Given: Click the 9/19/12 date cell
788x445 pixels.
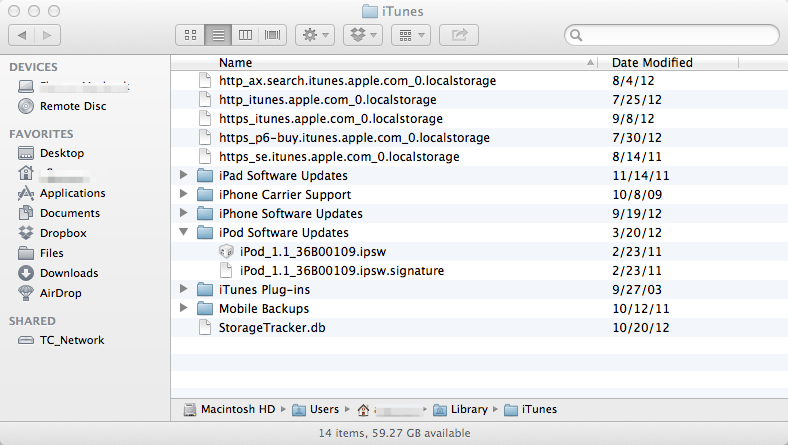Looking at the screenshot, I should 637,214.
